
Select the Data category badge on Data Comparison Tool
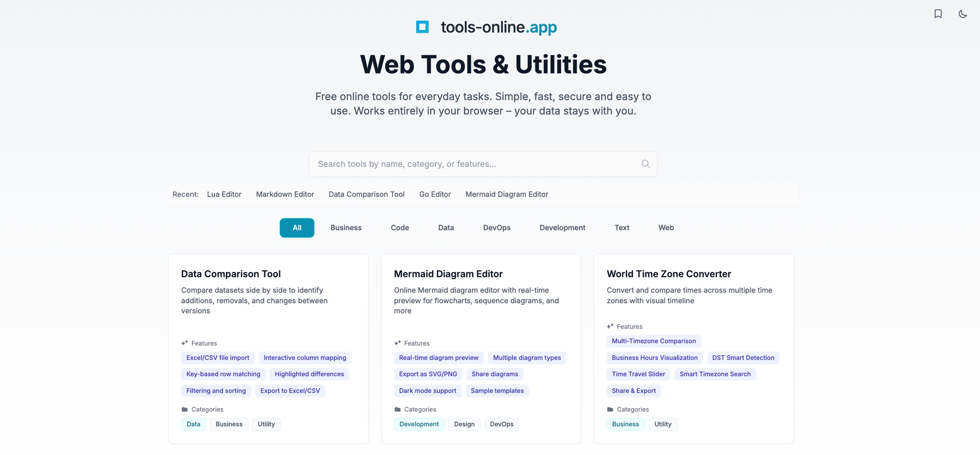click(193, 424)
